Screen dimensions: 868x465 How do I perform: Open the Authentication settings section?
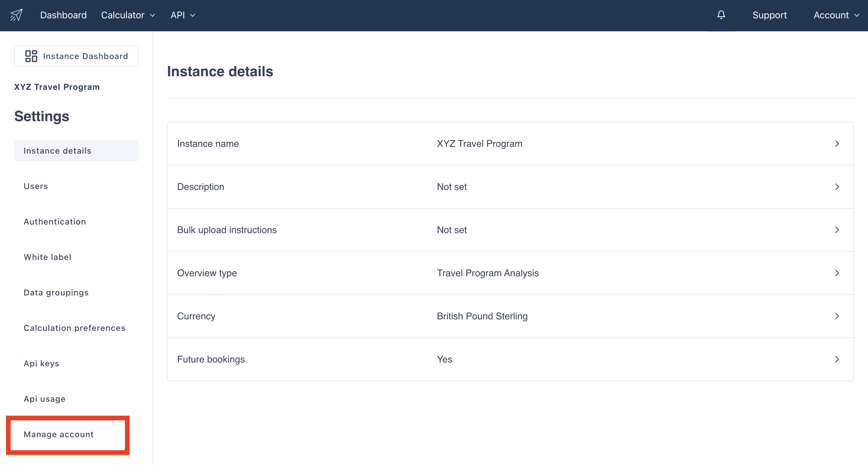pyautogui.click(x=55, y=222)
